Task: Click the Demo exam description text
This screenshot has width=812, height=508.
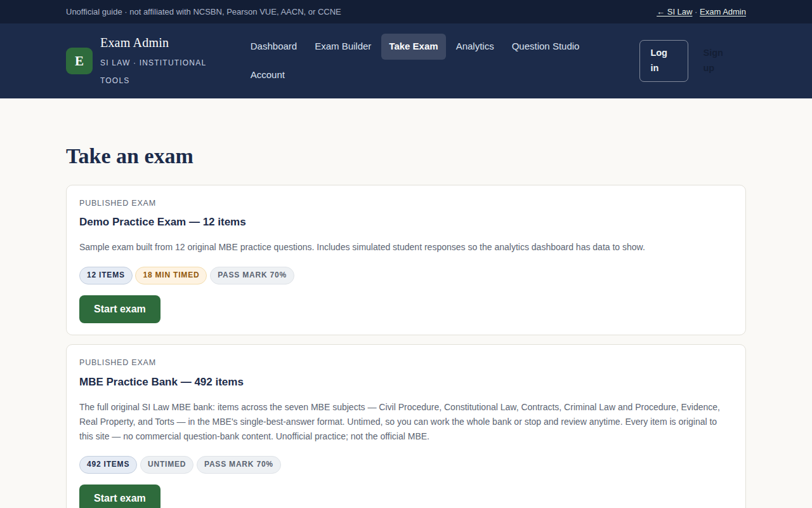Action: point(362,247)
